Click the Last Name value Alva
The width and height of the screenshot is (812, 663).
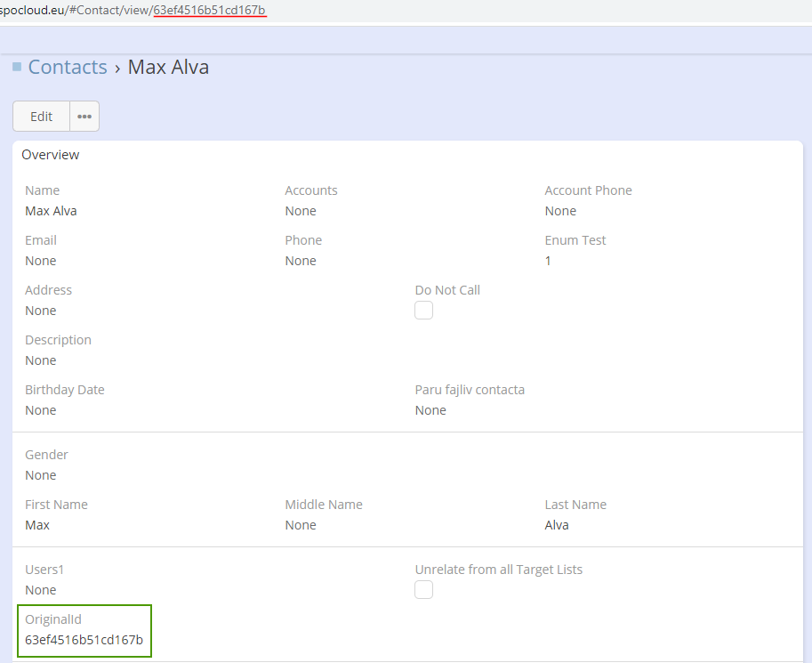[x=557, y=525]
